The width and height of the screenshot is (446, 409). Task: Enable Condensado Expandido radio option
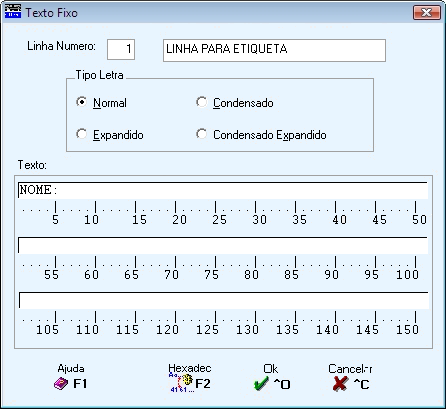pos(201,134)
